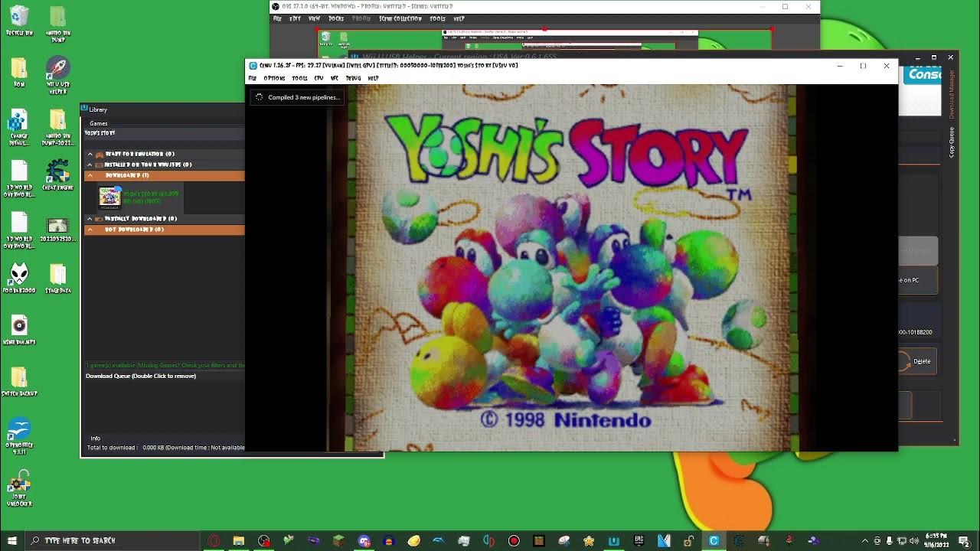Click the Compiled 3 new pipelines notification
Image resolution: width=980 pixels, height=551 pixels.
click(x=297, y=97)
